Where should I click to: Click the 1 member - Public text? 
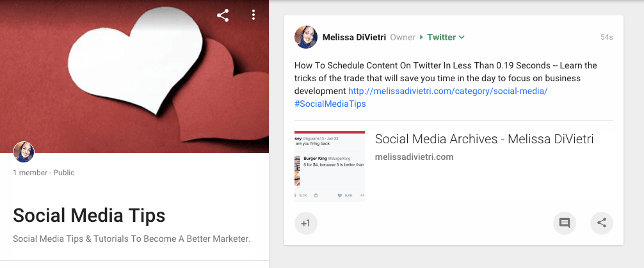[44, 172]
